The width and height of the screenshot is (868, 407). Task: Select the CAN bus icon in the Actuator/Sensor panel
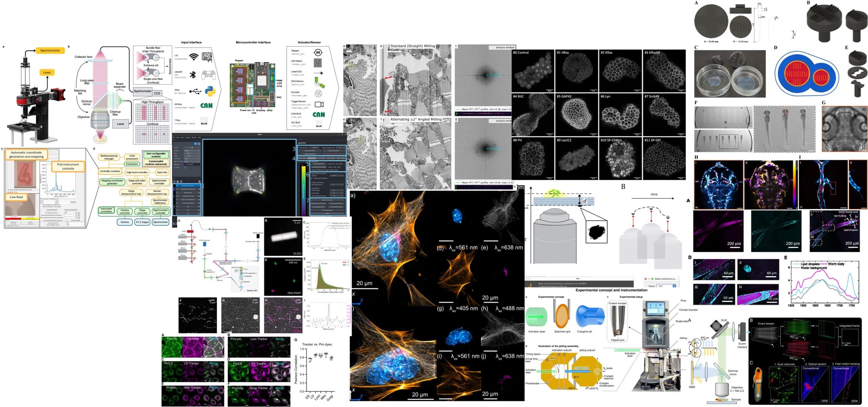tap(319, 115)
